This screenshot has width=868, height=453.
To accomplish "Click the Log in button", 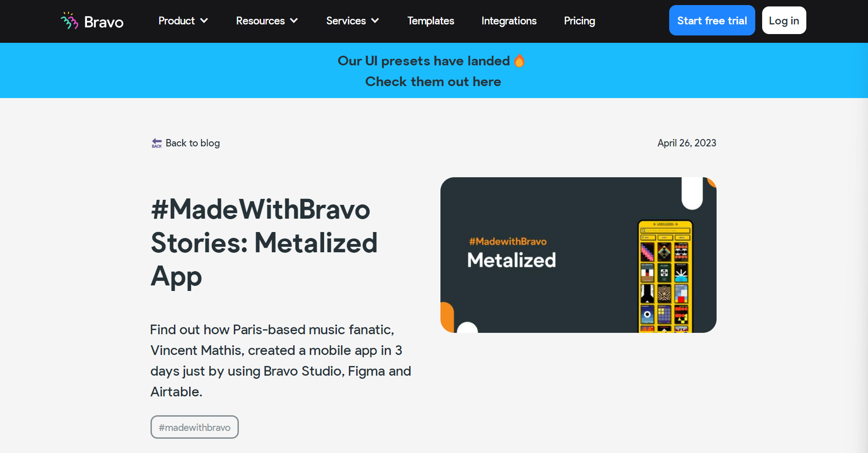I will (784, 20).
